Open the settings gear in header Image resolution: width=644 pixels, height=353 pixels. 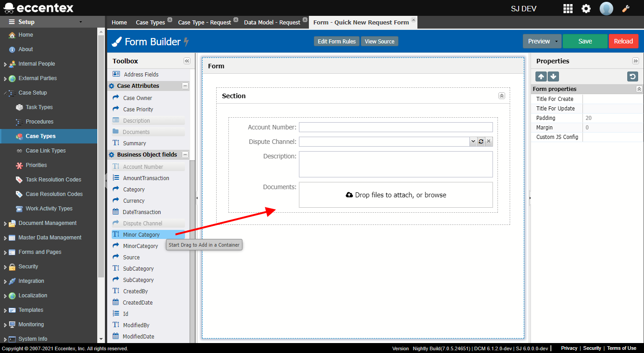click(586, 9)
